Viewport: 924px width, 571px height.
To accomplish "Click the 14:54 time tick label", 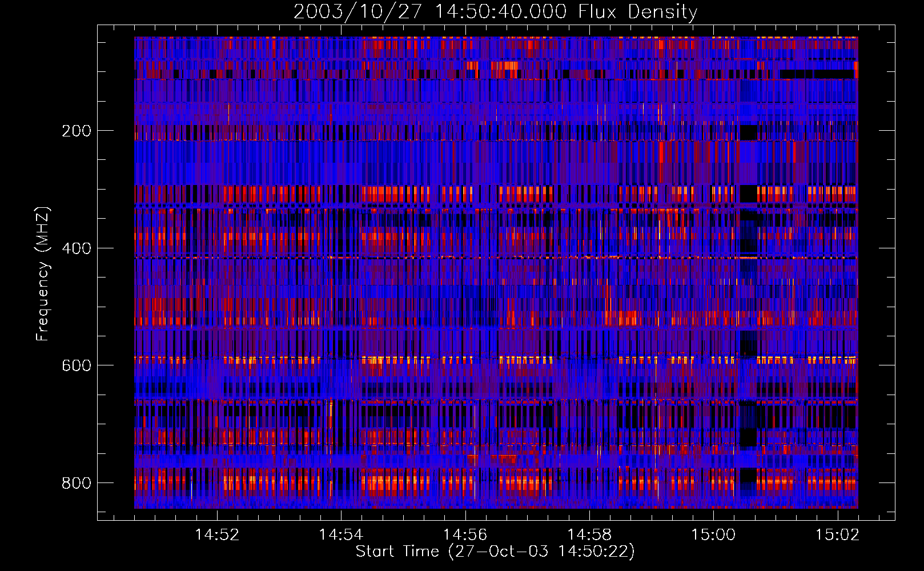I will coord(341,535).
